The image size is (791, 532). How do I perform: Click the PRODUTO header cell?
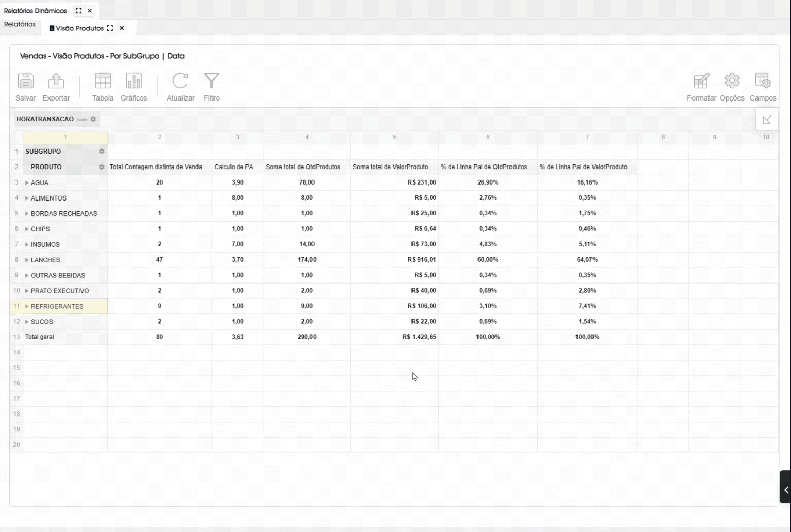[x=65, y=167]
